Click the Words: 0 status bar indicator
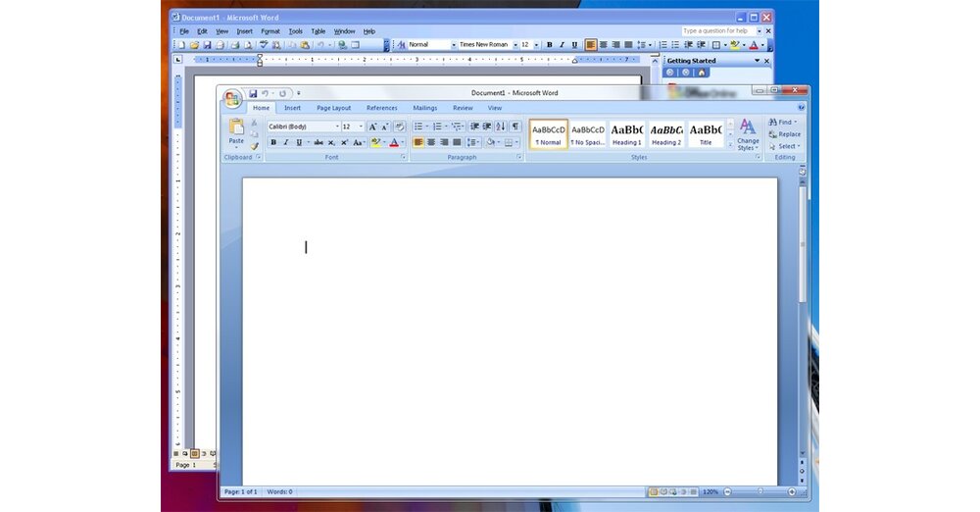This screenshot has height=512, width=980. coord(279,492)
